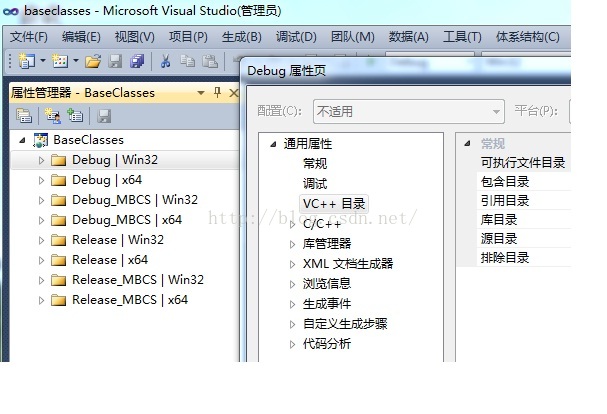The height and width of the screenshot is (414, 607).
Task: Collapse the BaseClasses root node
Action: 22,140
